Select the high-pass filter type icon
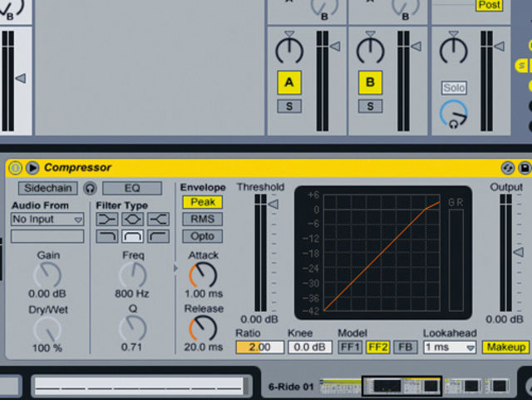 click(158, 236)
